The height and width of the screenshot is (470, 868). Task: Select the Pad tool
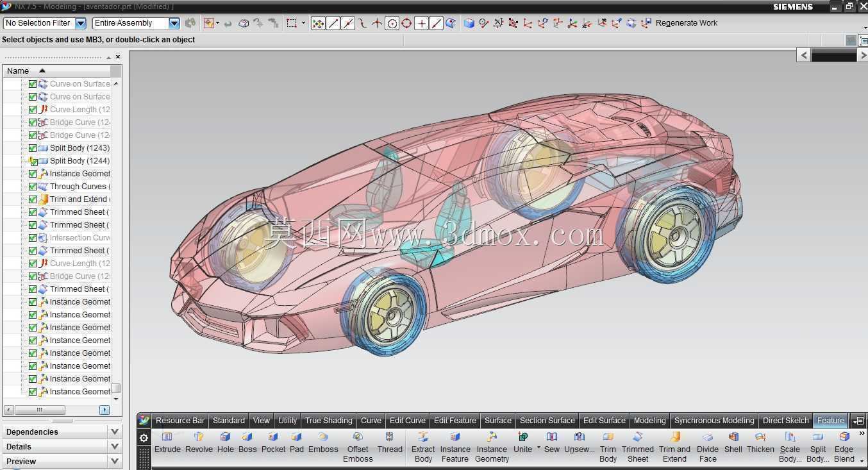(x=296, y=442)
